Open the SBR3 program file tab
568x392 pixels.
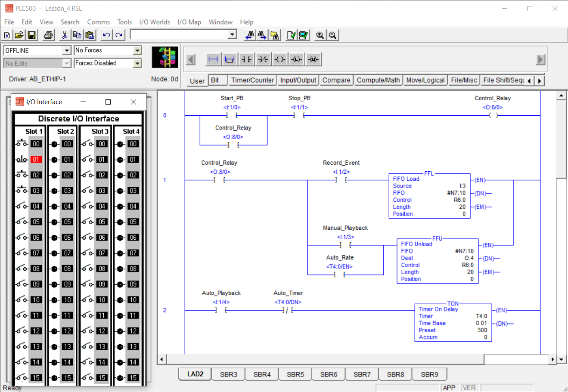point(229,374)
